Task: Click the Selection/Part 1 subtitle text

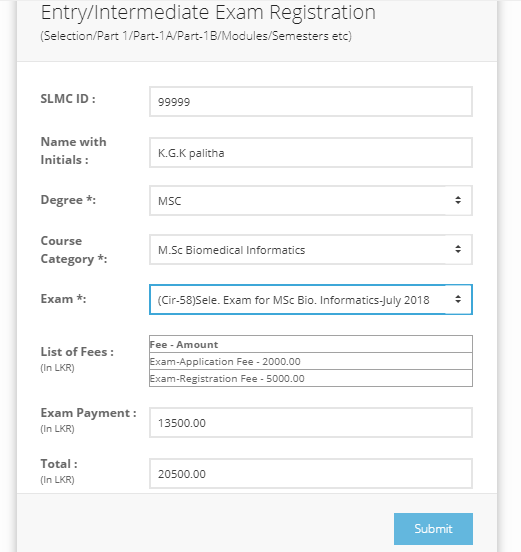Action: (x=196, y=36)
